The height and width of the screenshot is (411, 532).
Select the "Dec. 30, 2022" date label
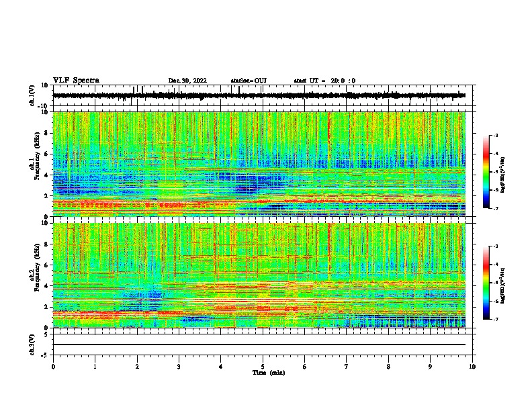coord(187,81)
